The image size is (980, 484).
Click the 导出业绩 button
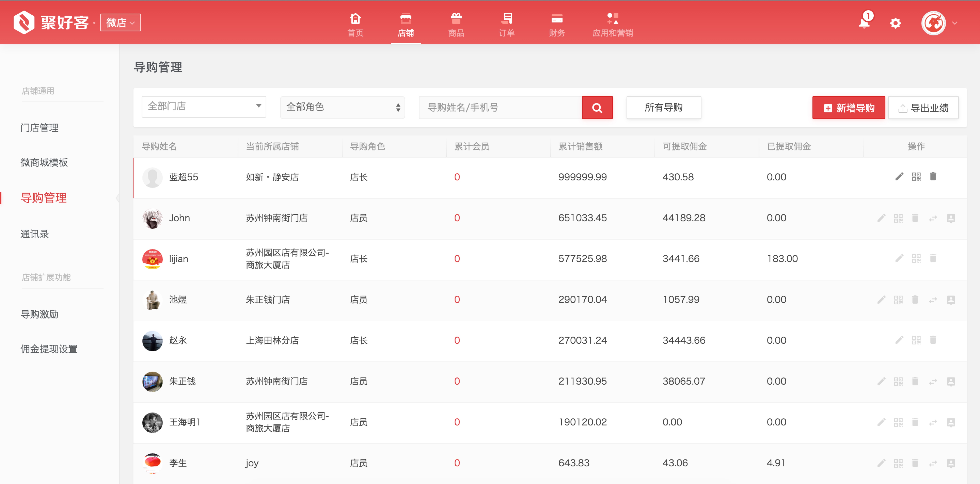click(923, 108)
